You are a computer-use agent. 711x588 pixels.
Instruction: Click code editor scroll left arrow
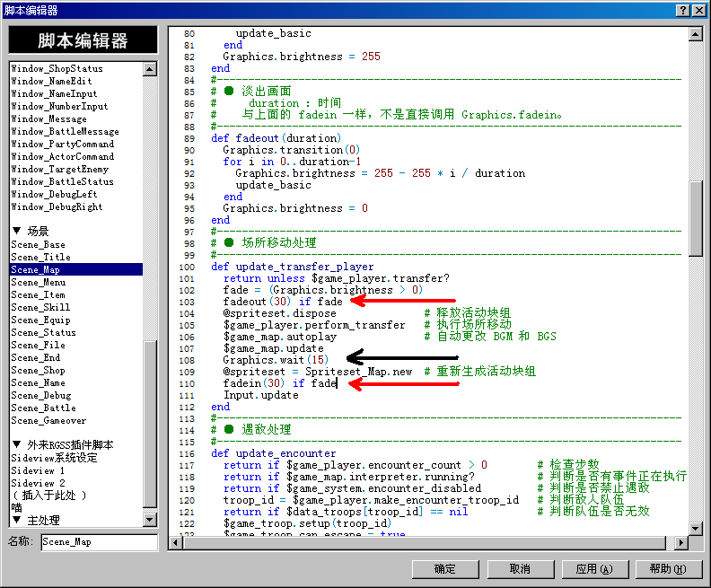click(176, 542)
